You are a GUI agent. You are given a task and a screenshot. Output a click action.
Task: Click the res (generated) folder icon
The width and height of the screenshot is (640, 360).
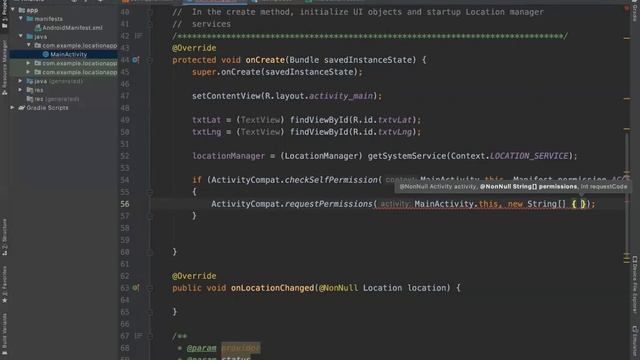coord(29,99)
